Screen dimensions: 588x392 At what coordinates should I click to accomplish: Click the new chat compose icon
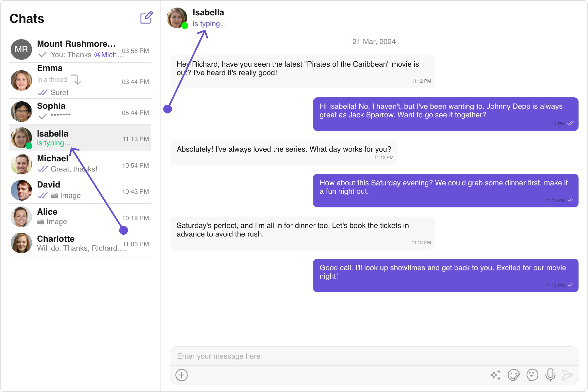coord(146,17)
